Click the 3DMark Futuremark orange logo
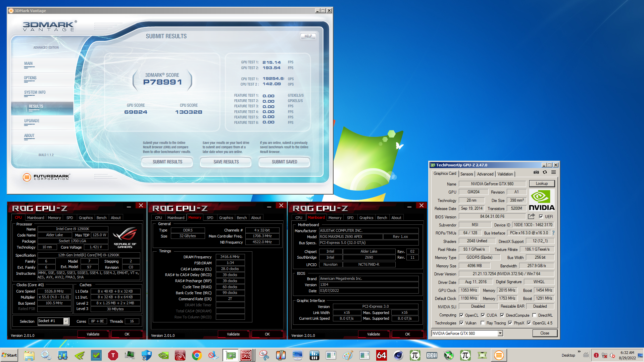The height and width of the screenshot is (362, 644). click(x=27, y=177)
